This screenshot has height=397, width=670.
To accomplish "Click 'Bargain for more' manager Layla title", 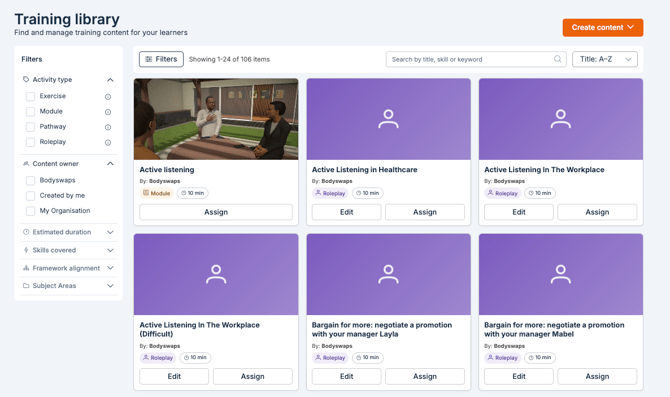I will pos(382,329).
